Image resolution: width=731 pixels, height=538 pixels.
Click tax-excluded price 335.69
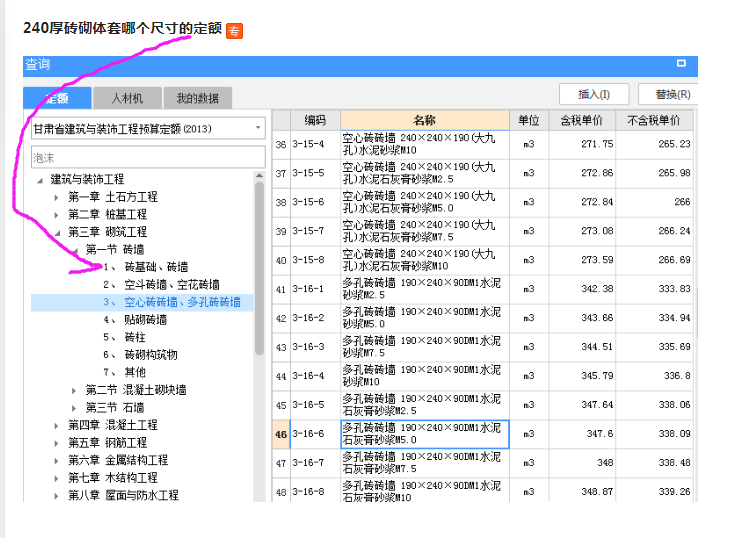674,347
